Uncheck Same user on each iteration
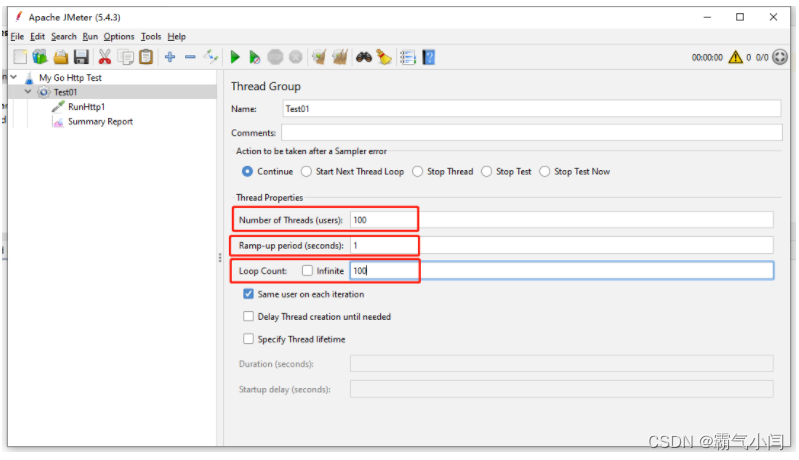799x460 pixels. pyautogui.click(x=248, y=294)
